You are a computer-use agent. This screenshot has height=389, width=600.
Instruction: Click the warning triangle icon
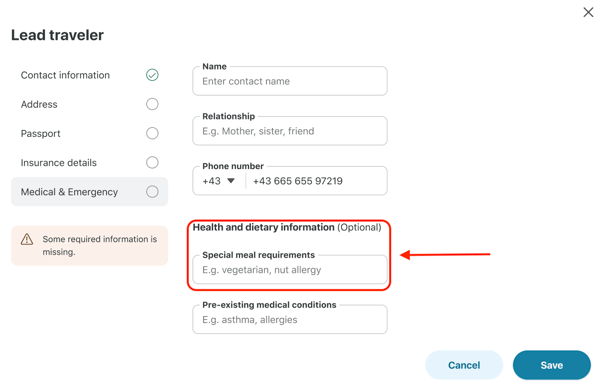click(x=27, y=239)
